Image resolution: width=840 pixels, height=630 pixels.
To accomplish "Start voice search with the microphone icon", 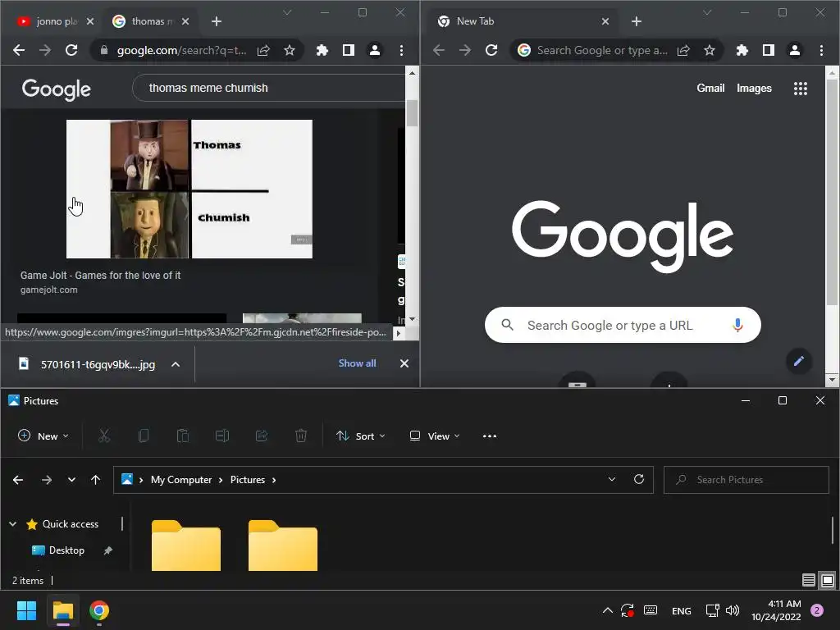I will [x=737, y=325].
